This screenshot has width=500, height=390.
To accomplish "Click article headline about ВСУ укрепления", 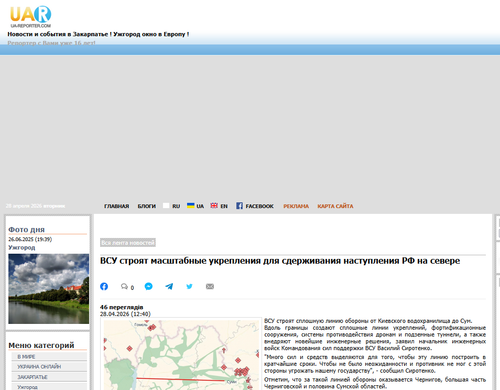I will (x=280, y=261).
